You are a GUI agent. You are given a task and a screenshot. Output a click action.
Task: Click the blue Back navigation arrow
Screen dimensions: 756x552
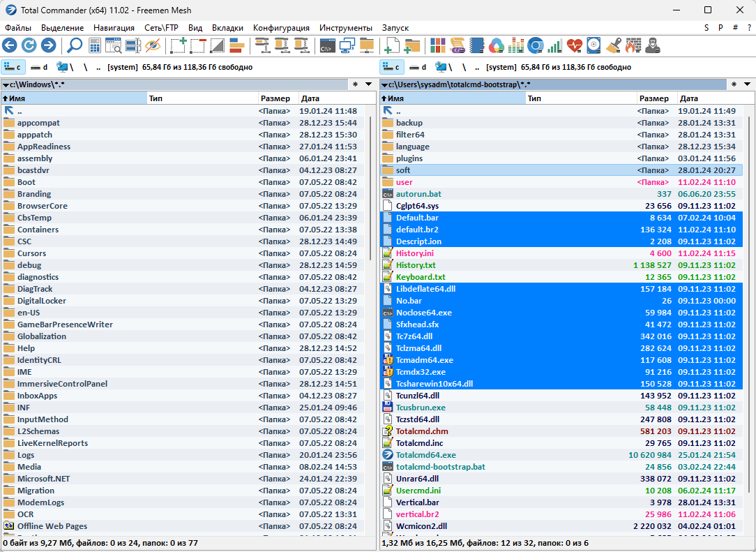tap(10, 46)
